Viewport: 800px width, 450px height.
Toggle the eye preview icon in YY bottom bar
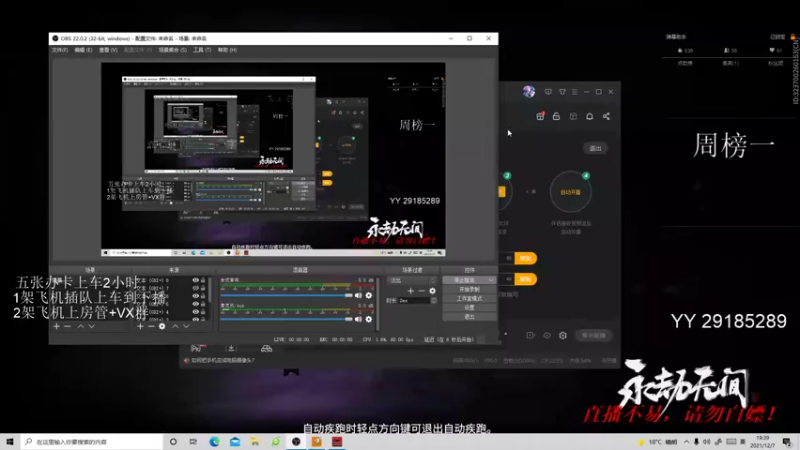point(547,335)
